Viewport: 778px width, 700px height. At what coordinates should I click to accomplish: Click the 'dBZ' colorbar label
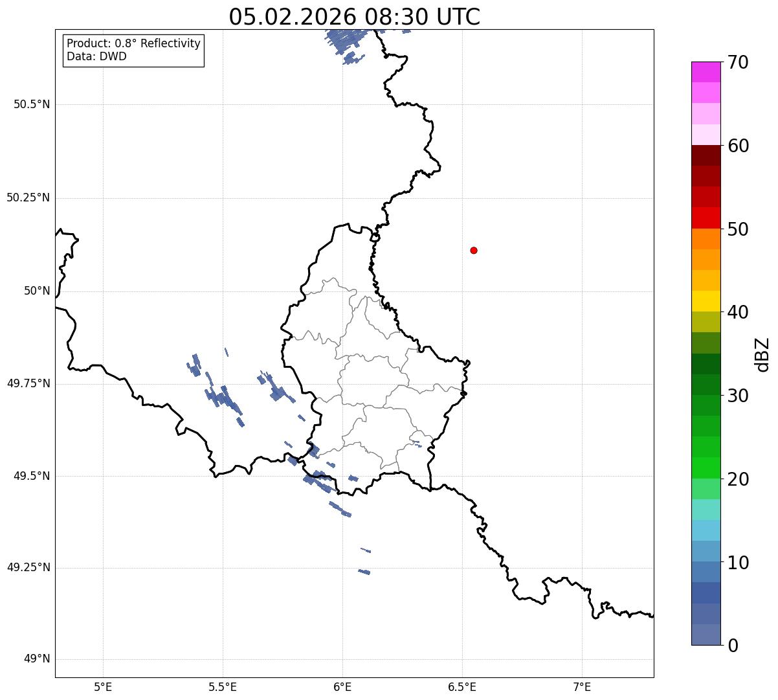tap(762, 354)
